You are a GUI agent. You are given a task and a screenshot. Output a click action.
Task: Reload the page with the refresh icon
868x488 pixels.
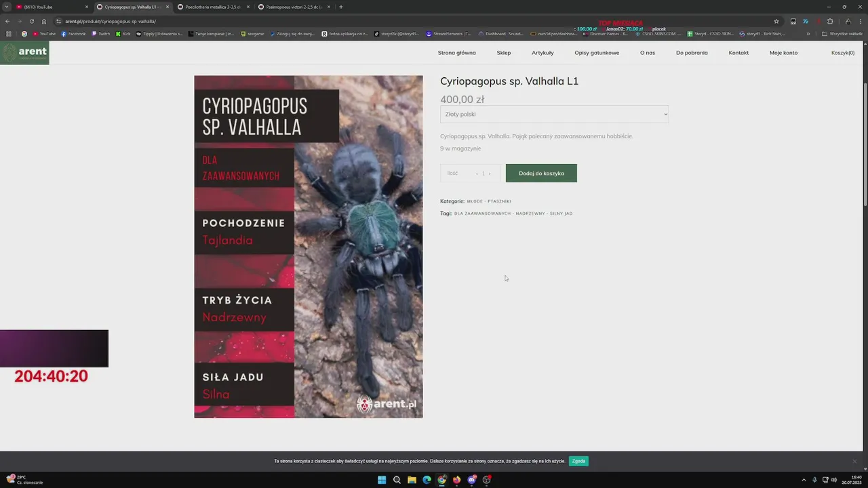tap(31, 21)
